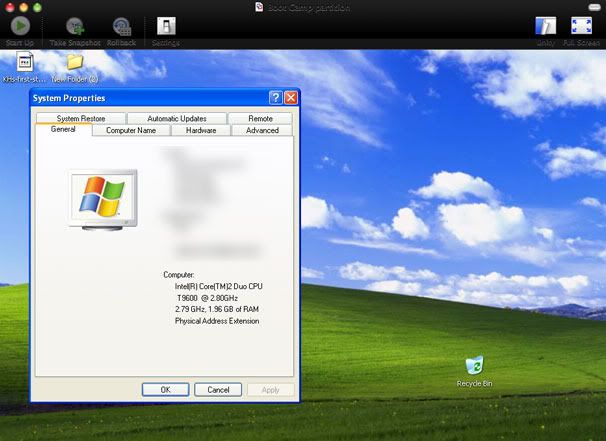
Task: Close the System Properties dialog
Action: coord(291,98)
